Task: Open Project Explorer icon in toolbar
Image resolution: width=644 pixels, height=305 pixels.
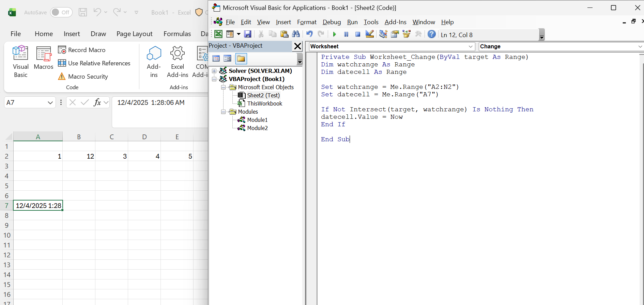Action: click(x=383, y=34)
